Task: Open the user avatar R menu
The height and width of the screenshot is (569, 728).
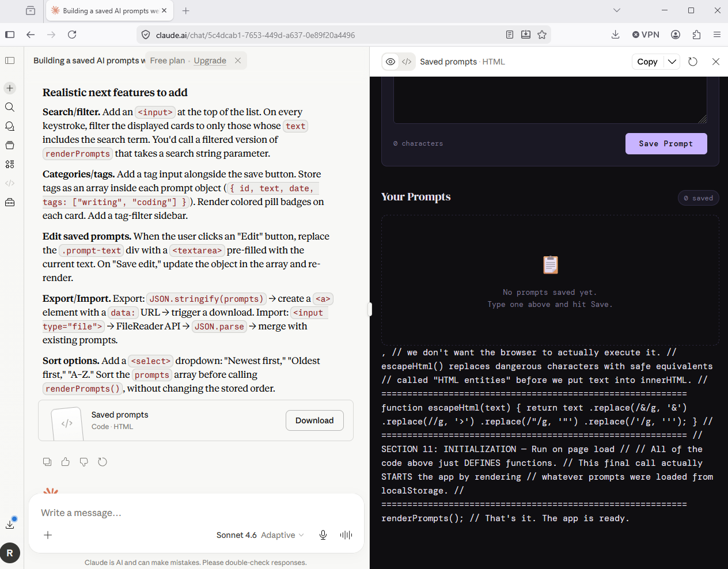Action: (x=10, y=553)
